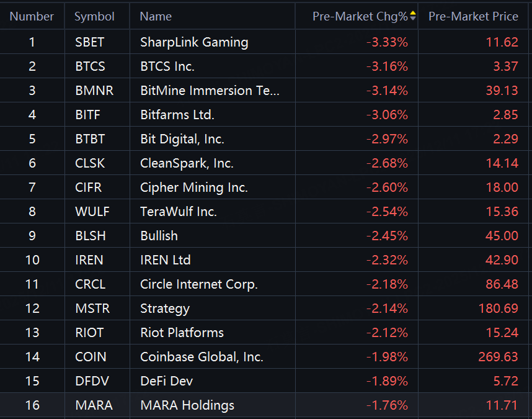Viewport: 532px width, 419px height.
Task: Select the Bullish stock name
Action: tap(159, 236)
